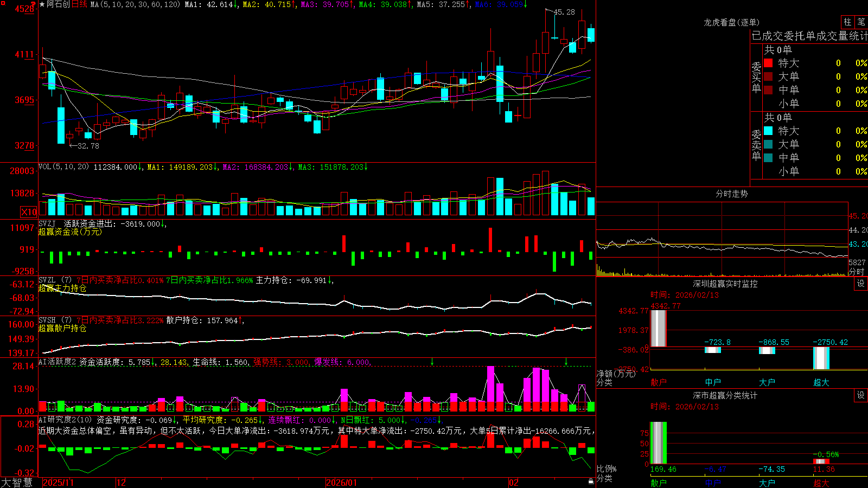868x488 pixels.
Task: Click the 超大 -2750.42 bar in 实时监控
Action: click(821, 358)
